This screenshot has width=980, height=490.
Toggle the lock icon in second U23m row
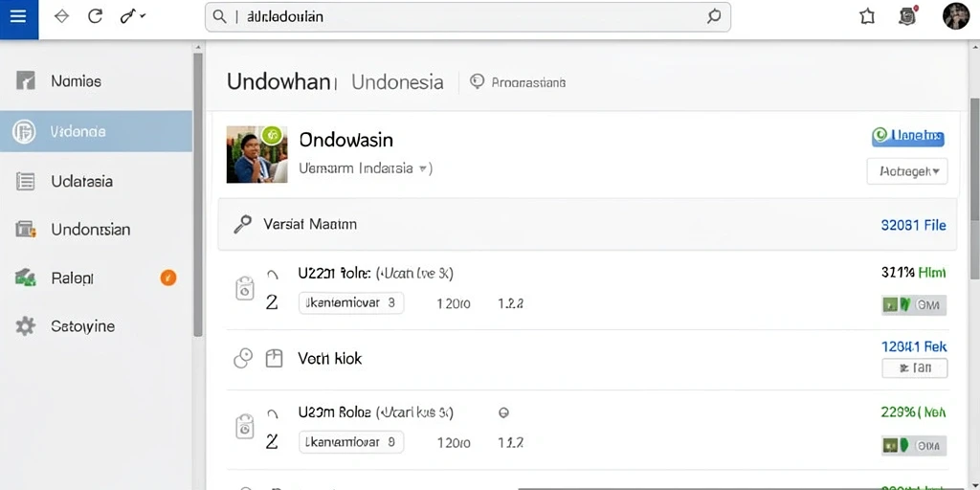coord(244,426)
